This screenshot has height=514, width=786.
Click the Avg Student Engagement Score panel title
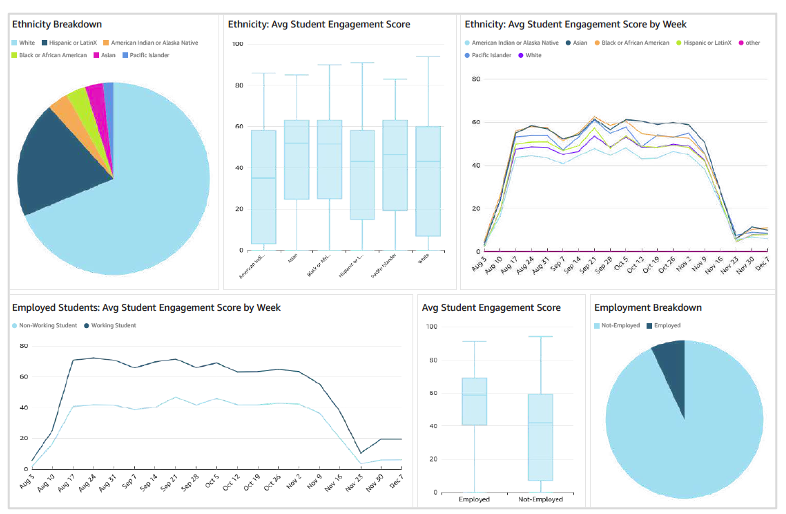click(x=491, y=308)
